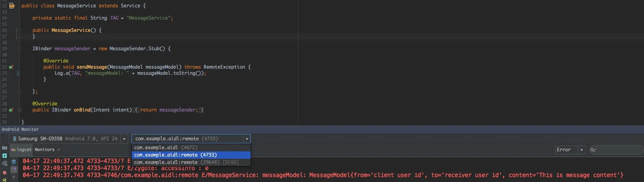The image size is (644, 182).
Task: Click the up arrow stack trace icon
Action: pos(14,177)
